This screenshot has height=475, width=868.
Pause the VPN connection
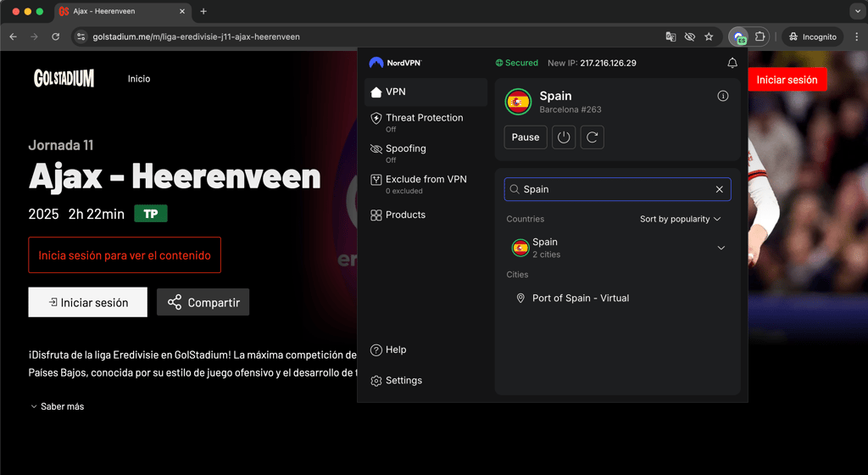pos(526,137)
